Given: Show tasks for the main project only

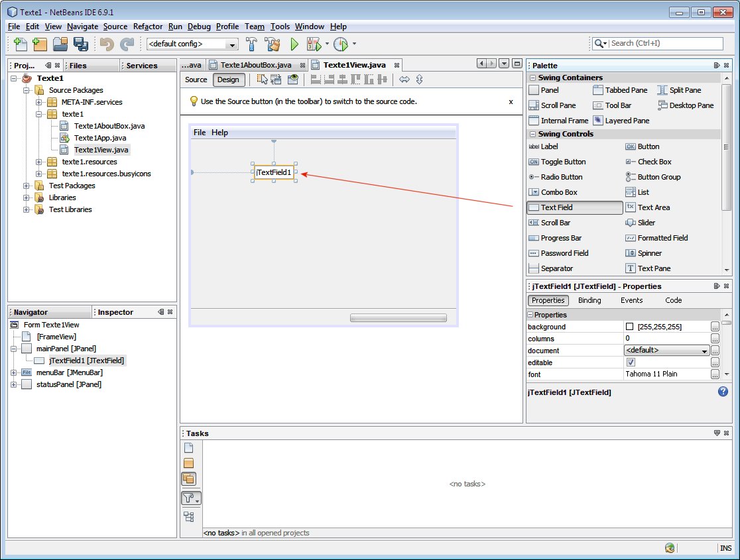Looking at the screenshot, I should pyautogui.click(x=189, y=463).
